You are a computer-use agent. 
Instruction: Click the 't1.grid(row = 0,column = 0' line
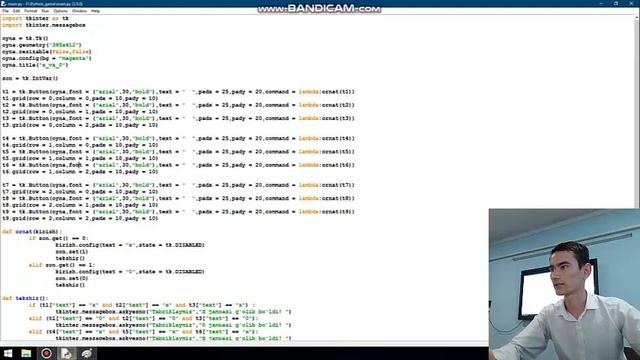80,98
